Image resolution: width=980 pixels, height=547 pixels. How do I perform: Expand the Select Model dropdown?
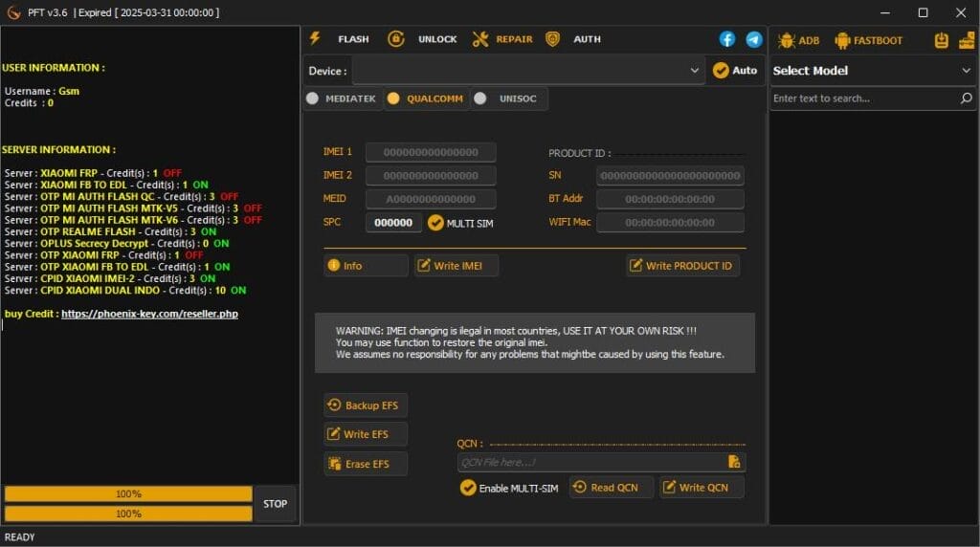pyautogui.click(x=873, y=71)
